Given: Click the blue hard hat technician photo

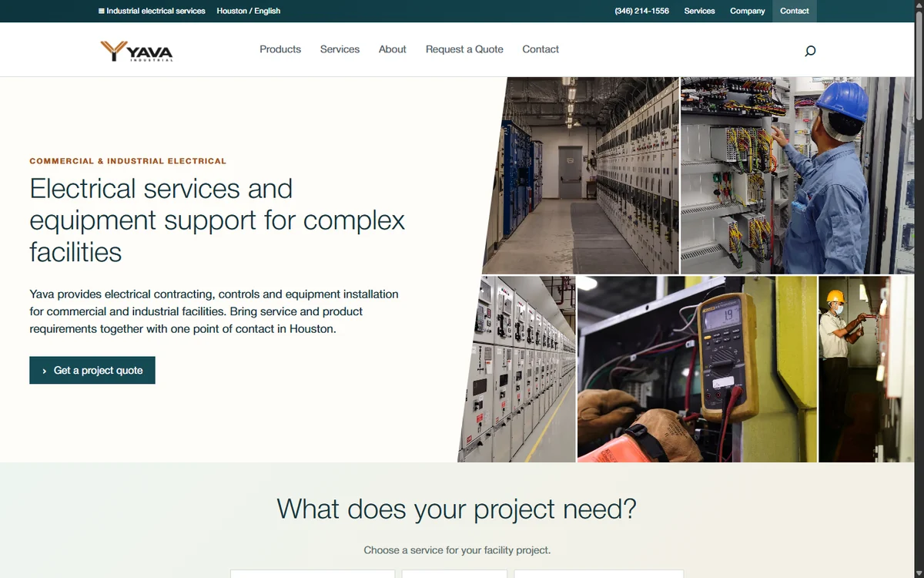Looking at the screenshot, I should (x=798, y=175).
